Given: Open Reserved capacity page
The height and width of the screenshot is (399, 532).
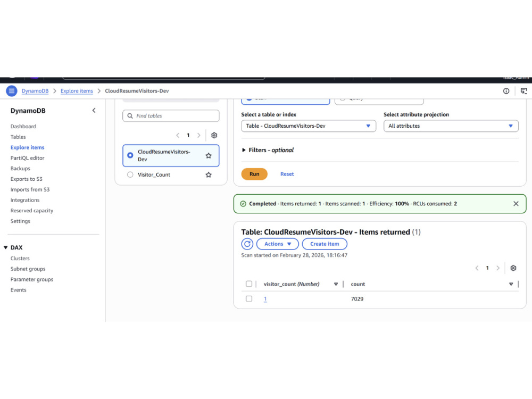Looking at the screenshot, I should coord(32,211).
